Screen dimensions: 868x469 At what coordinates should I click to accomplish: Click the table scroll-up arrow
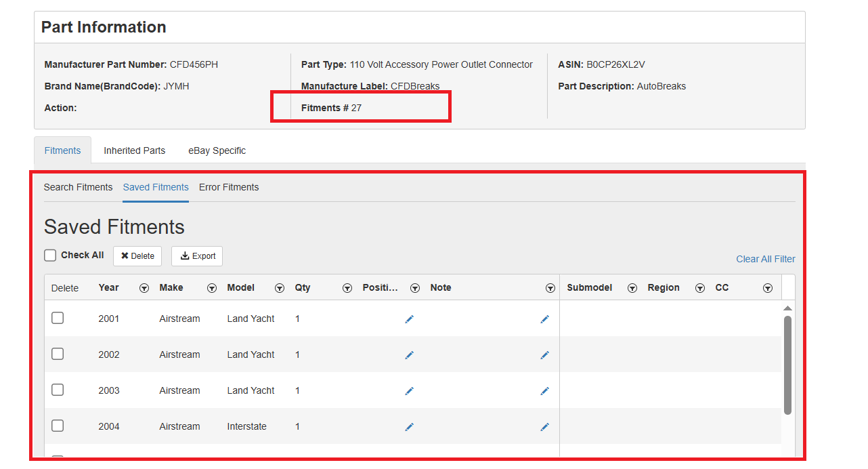pos(787,308)
